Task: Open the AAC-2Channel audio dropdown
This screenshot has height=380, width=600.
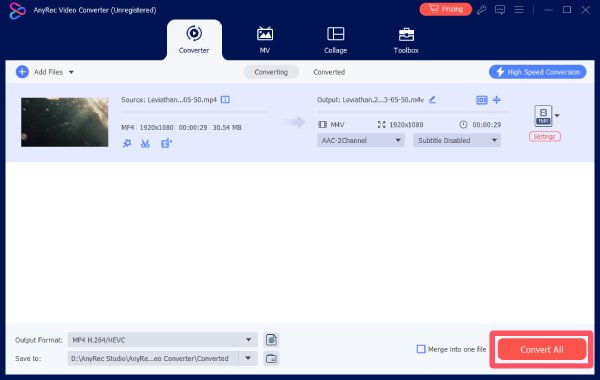Action: (360, 140)
